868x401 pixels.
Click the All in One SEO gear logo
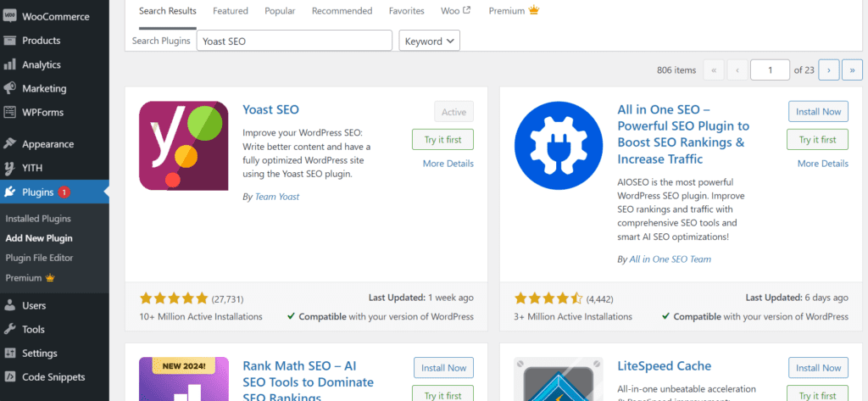click(558, 146)
